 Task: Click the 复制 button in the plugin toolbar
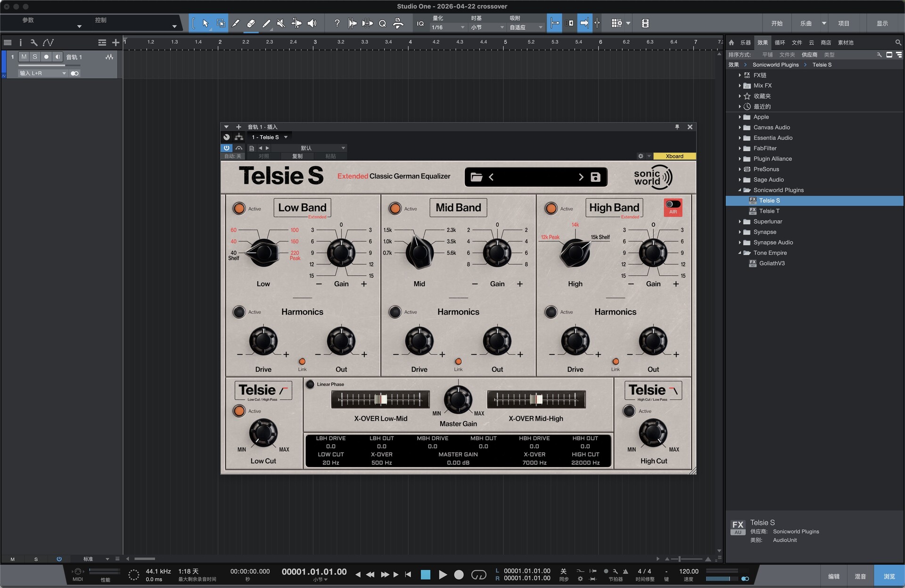(297, 156)
